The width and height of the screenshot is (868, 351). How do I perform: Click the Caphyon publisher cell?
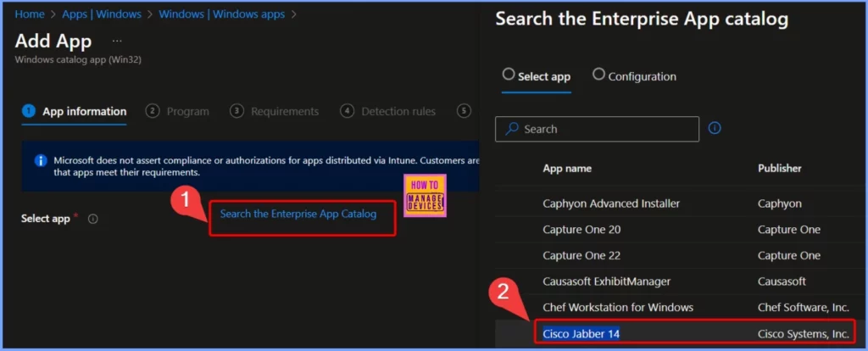(x=780, y=203)
